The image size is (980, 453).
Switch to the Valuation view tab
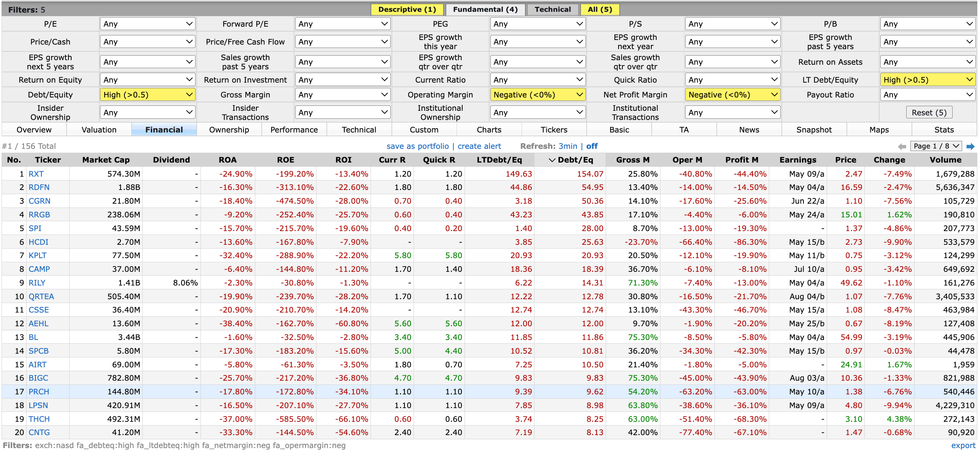tap(99, 130)
